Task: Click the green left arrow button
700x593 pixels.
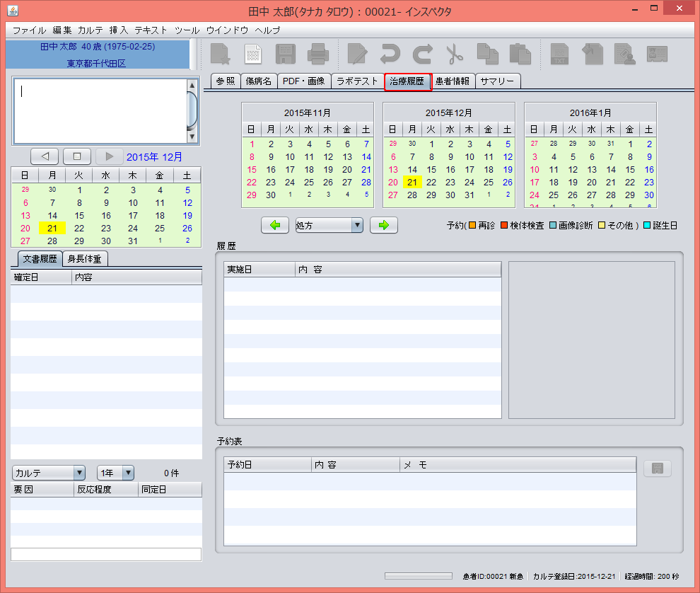Action: tap(275, 225)
